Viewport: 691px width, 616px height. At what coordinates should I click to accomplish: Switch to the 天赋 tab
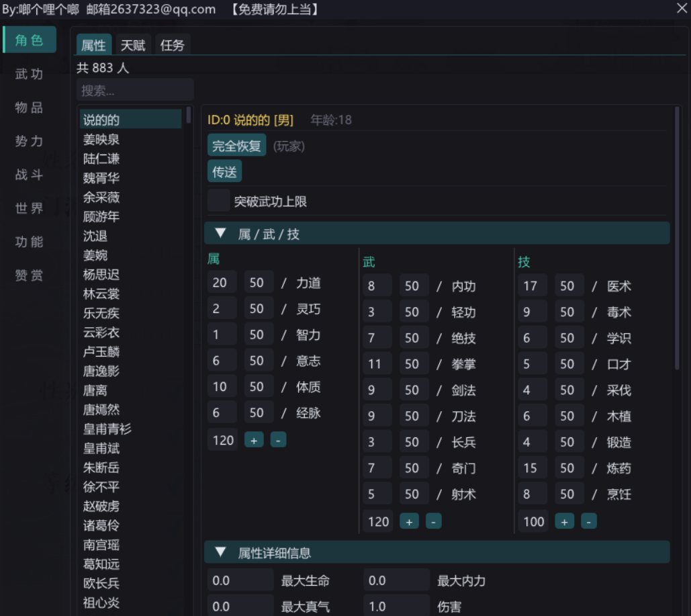133,45
